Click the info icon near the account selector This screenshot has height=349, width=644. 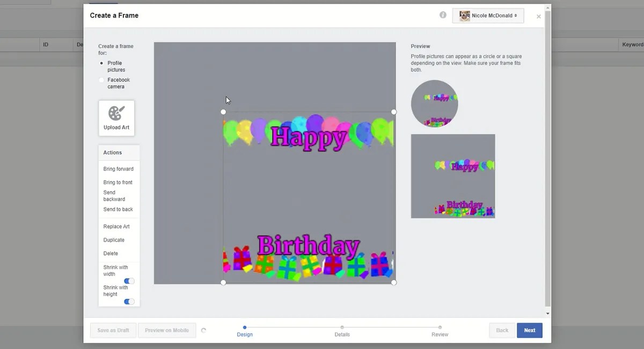(443, 15)
